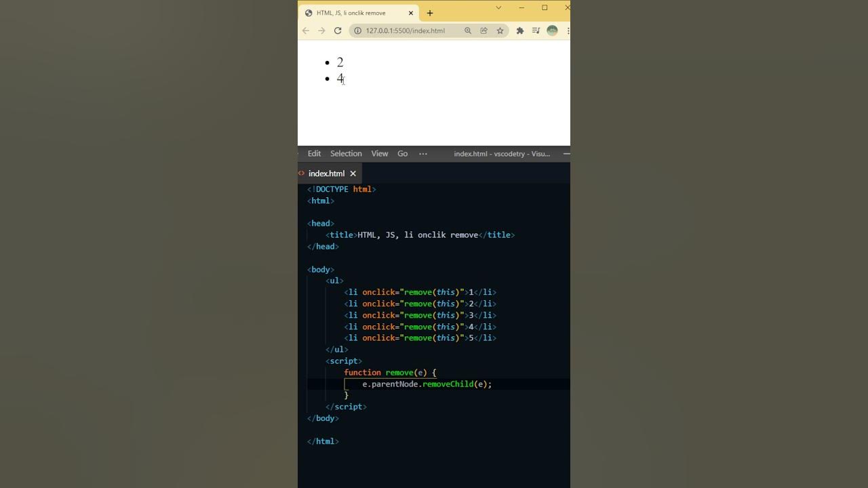868x488 pixels.
Task: Open the Edit menu in VS Code
Action: pyautogui.click(x=315, y=154)
